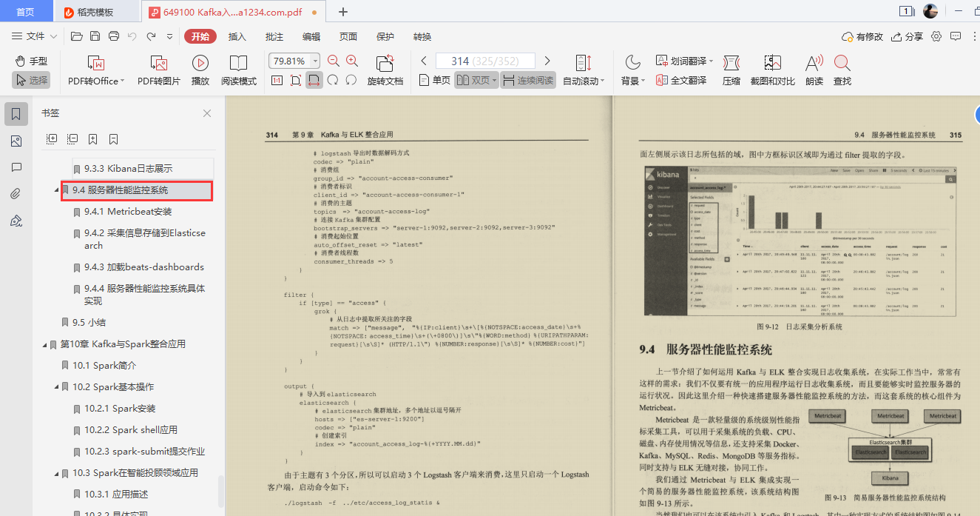Collapse the 9.4 服务器性能监控系统 bookmark node

[x=55, y=190]
